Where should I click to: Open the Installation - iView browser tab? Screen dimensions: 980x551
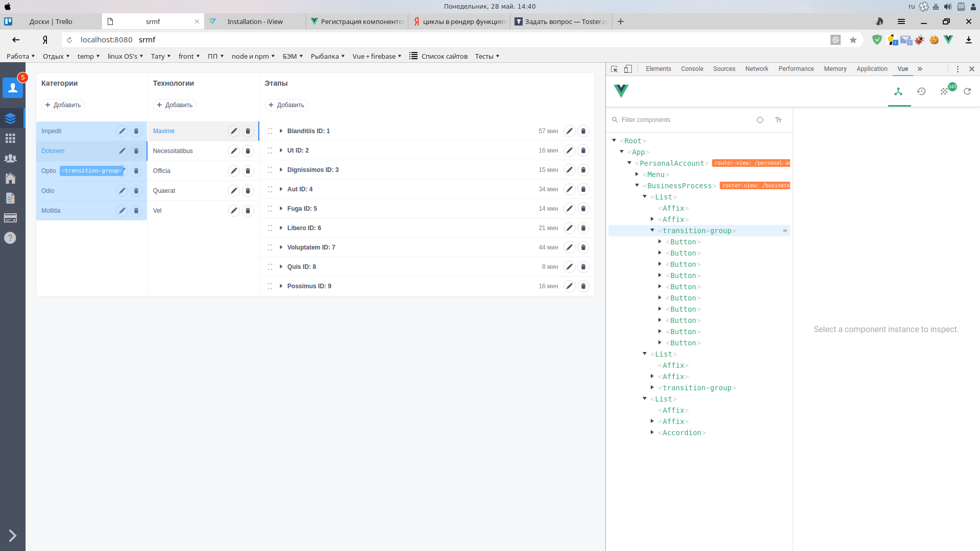[x=255, y=21]
